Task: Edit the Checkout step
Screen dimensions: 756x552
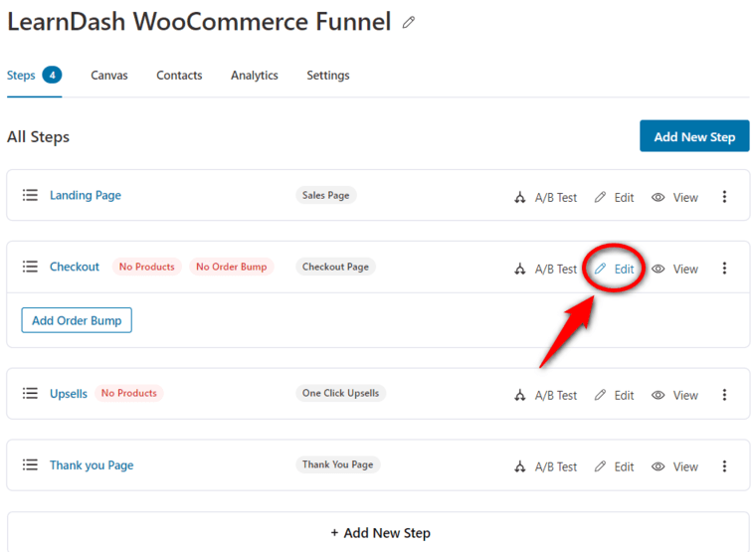Action: click(614, 269)
